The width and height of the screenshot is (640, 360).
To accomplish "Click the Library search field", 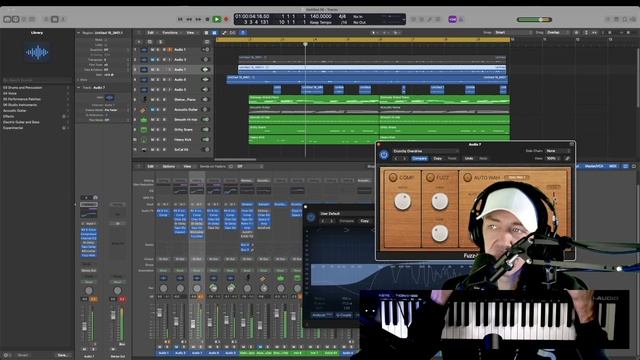I will point(36,80).
